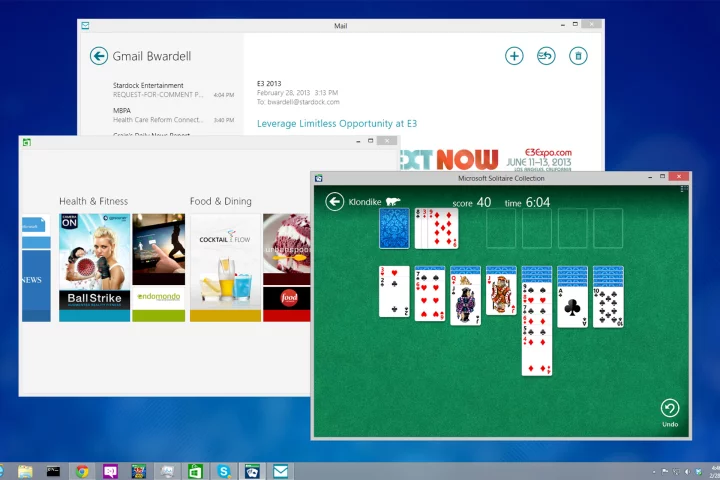Screen dimensions: 720x480
Task: Open the Cocktail Flow app tile
Action: 225,267
